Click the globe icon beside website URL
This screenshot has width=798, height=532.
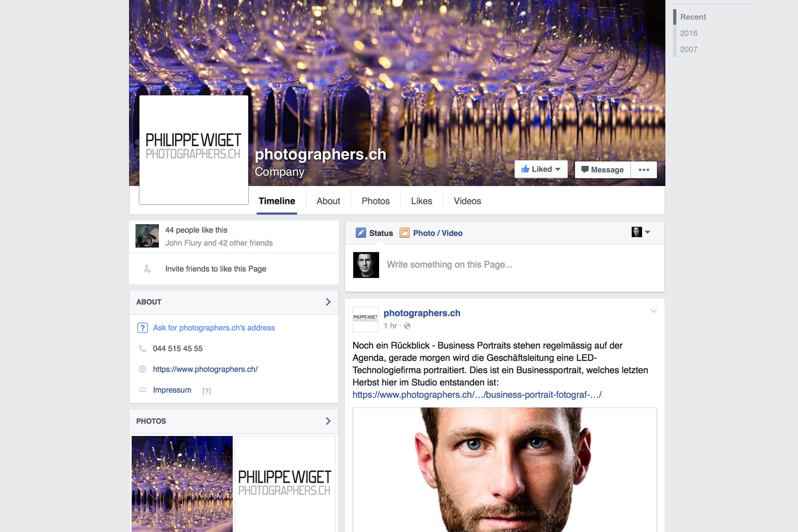pos(143,369)
